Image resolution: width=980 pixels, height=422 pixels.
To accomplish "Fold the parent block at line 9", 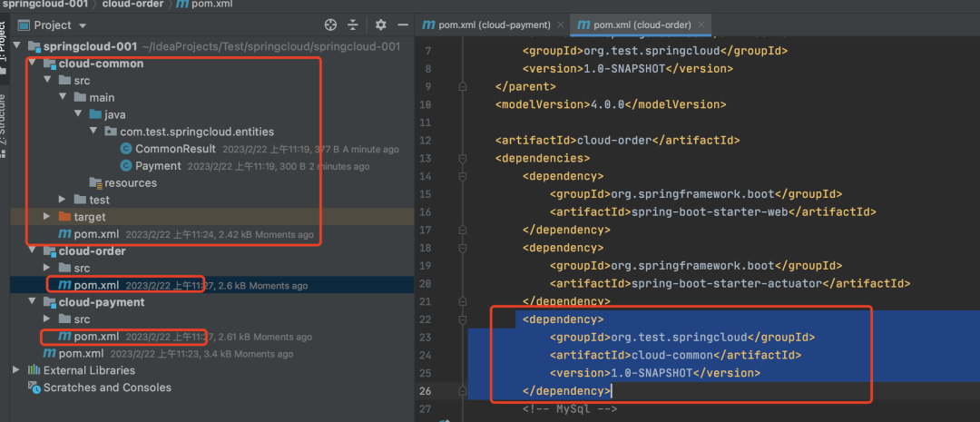I will pos(463,87).
